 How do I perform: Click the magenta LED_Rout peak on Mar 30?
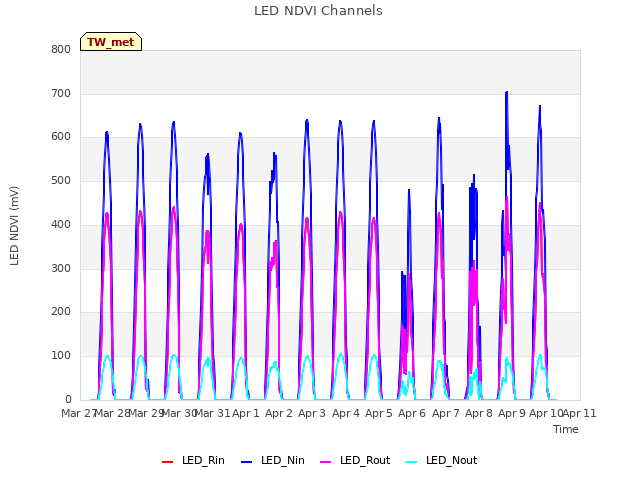[174, 207]
